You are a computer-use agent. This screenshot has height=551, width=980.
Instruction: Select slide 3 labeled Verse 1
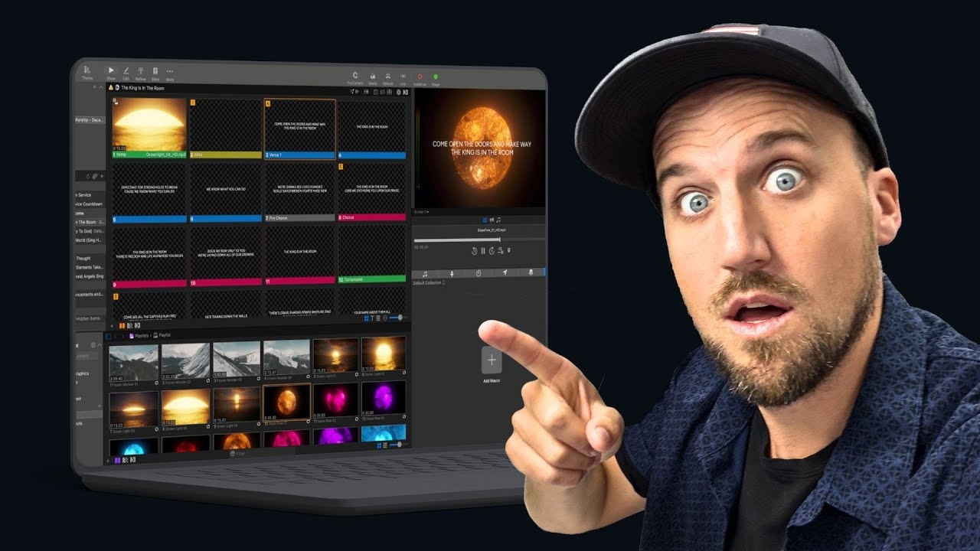coord(299,129)
